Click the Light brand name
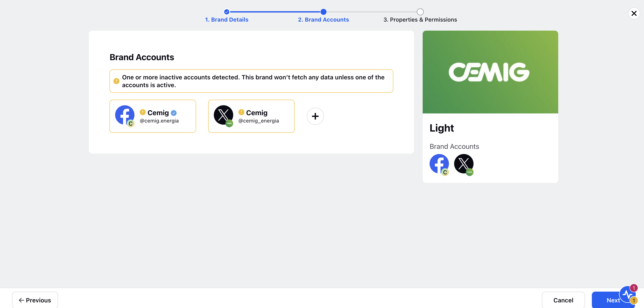 [x=441, y=128]
